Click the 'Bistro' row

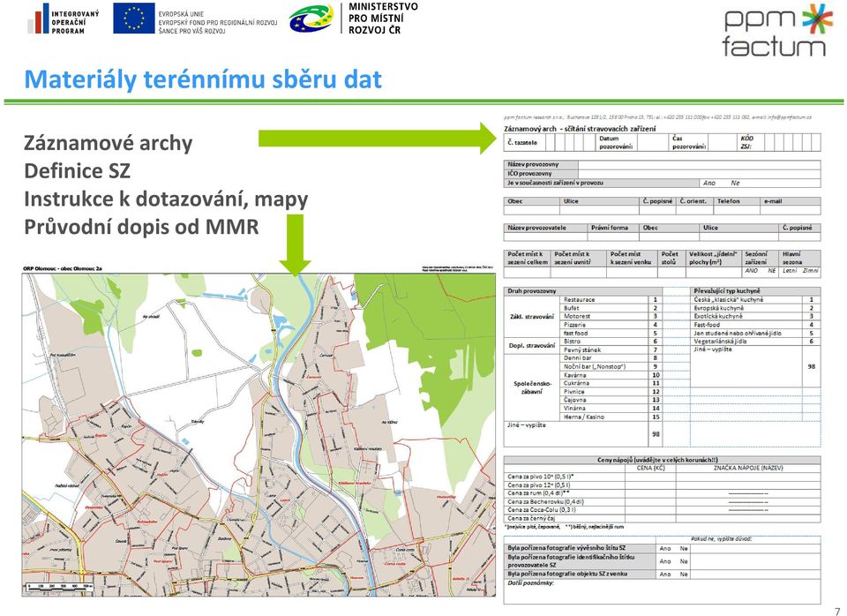[611, 341]
